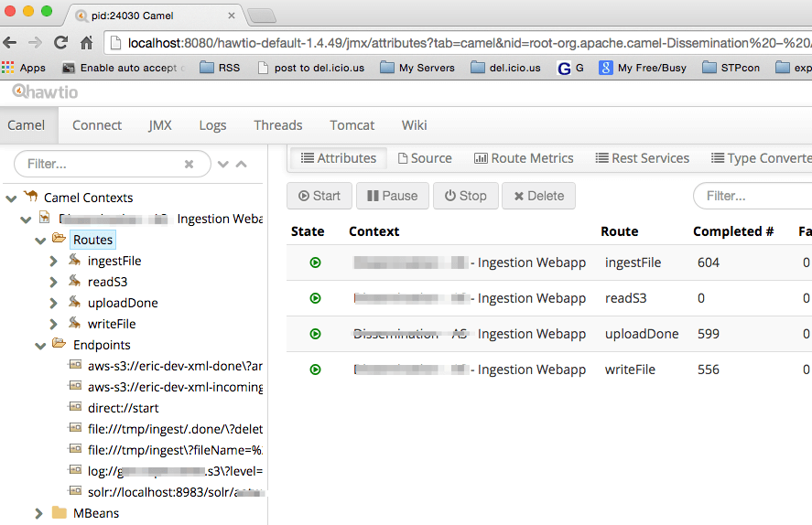This screenshot has height=525, width=812.
Task: Select the solr://localhost:8983 endpoint
Action: pyautogui.click(x=175, y=492)
